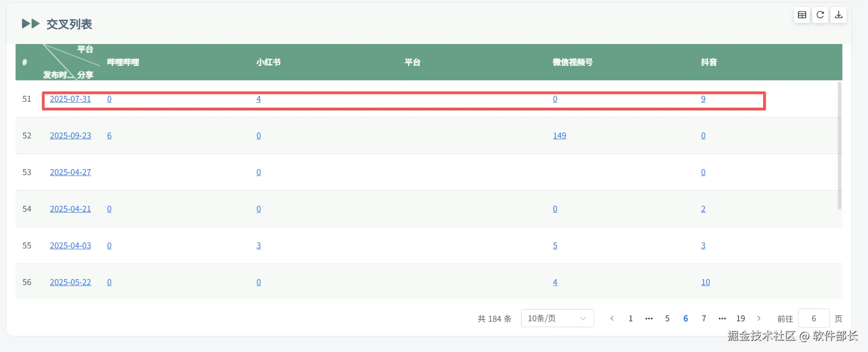Image resolution: width=868 pixels, height=352 pixels.
Task: Open the 10条/页 page size dropdown
Action: [558, 318]
